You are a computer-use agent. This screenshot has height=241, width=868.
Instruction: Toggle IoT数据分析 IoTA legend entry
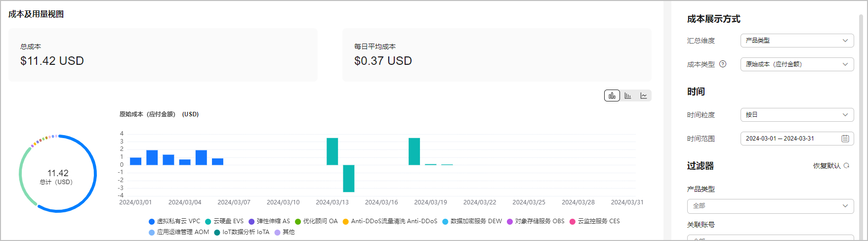point(242,232)
